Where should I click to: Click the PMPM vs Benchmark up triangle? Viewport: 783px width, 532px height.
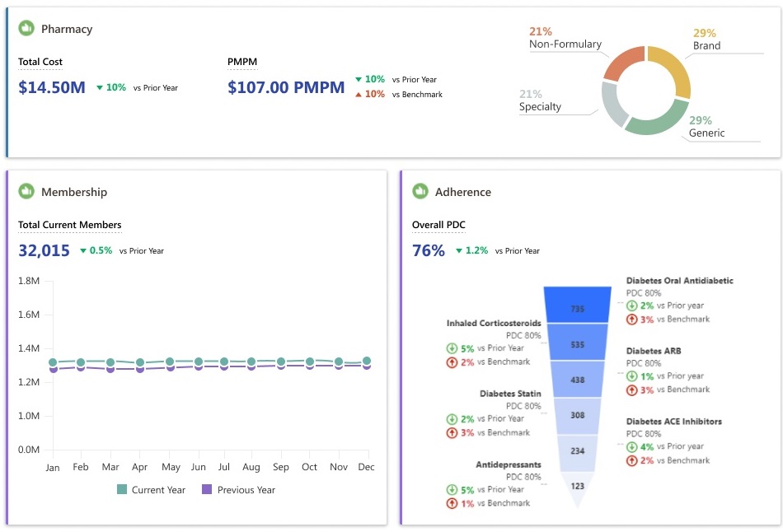[x=358, y=95]
